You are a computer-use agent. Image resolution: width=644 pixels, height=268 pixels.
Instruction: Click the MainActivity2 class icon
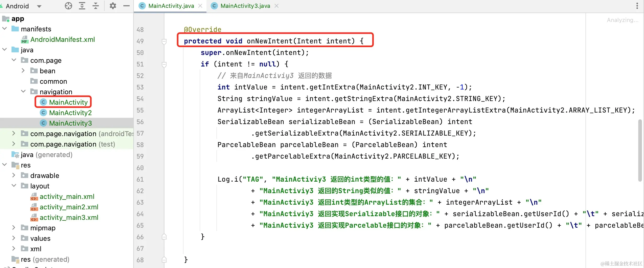click(x=43, y=113)
